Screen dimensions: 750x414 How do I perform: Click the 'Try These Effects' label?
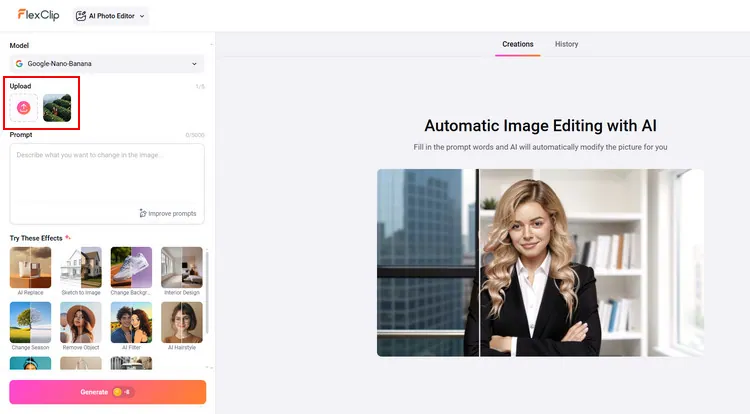click(x=36, y=238)
